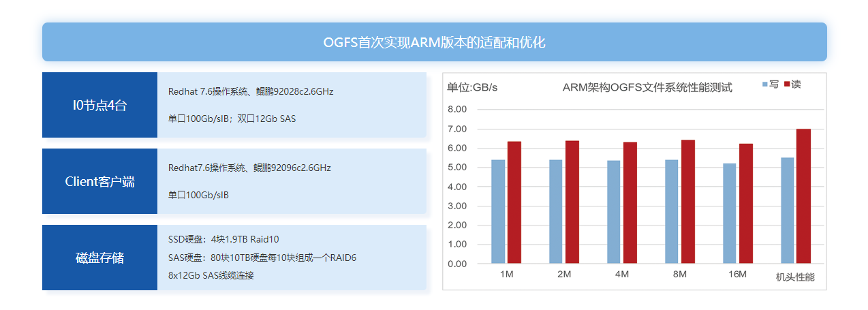Viewport: 868px width, 310px height.
Task: Click the chart title ARM架构OGFS文件系统性能测试
Action: (647, 87)
